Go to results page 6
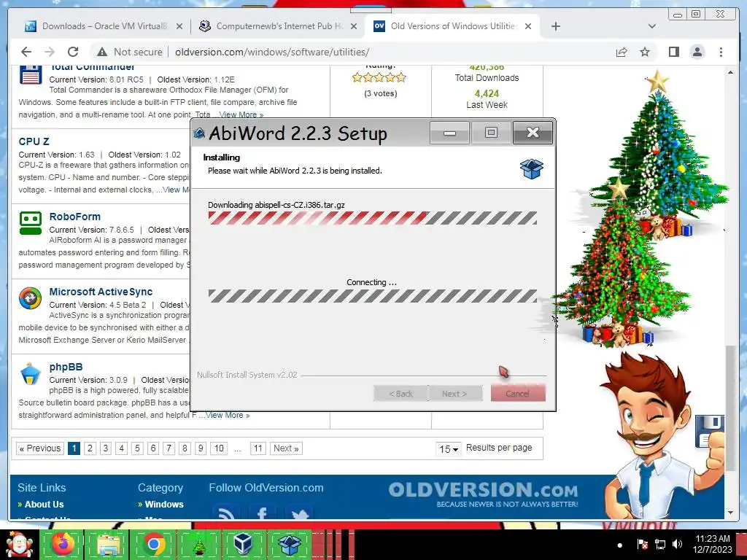747x560 pixels. (x=153, y=448)
